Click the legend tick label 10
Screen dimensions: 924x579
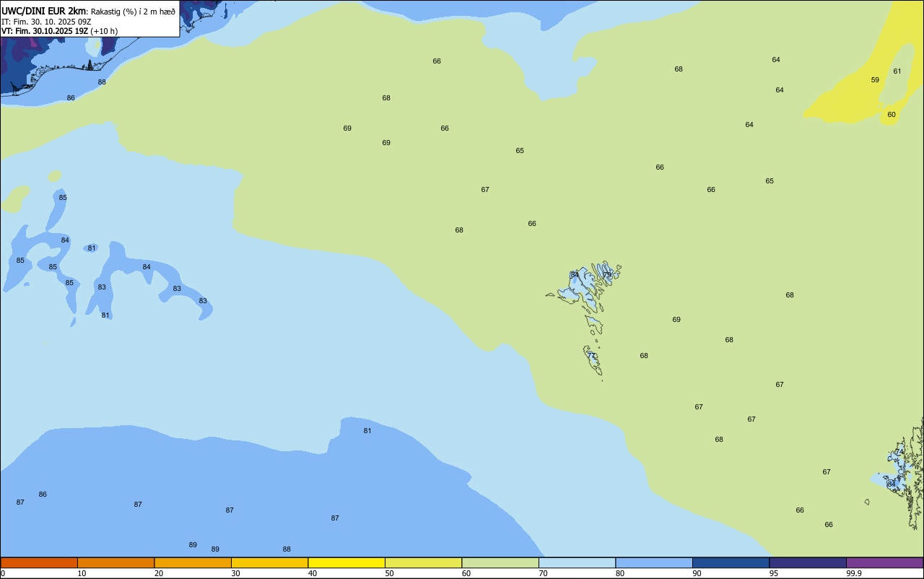pyautogui.click(x=82, y=573)
